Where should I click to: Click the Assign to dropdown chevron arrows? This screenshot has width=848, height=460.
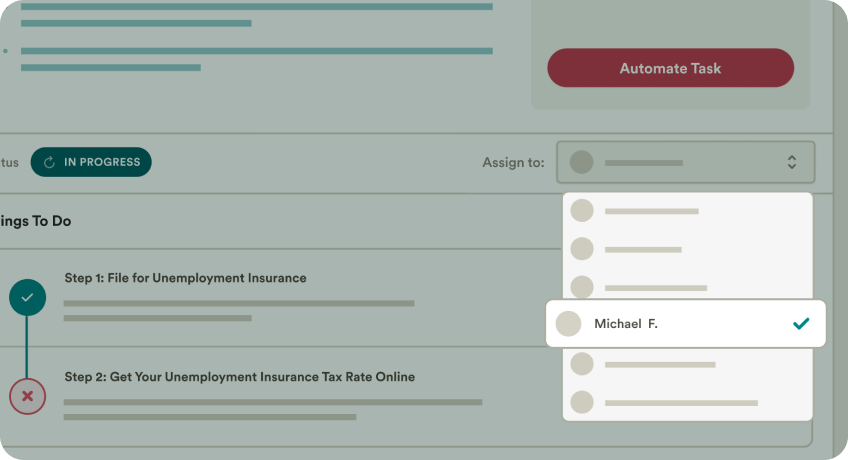click(791, 162)
